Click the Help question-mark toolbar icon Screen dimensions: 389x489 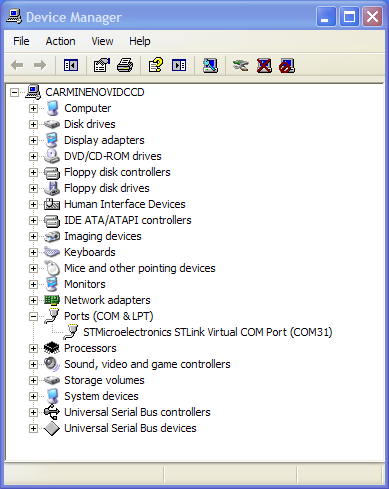[156, 65]
